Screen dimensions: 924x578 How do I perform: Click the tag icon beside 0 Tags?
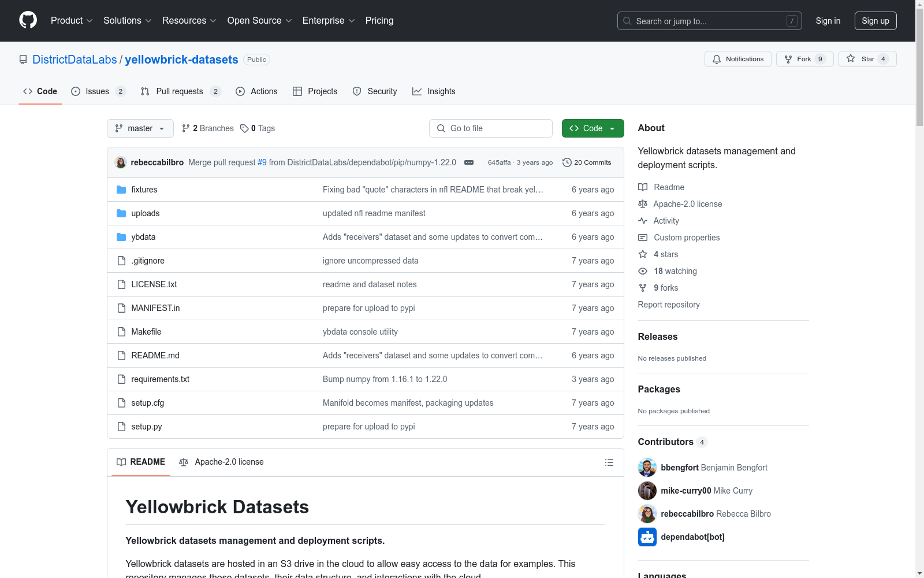tap(244, 128)
